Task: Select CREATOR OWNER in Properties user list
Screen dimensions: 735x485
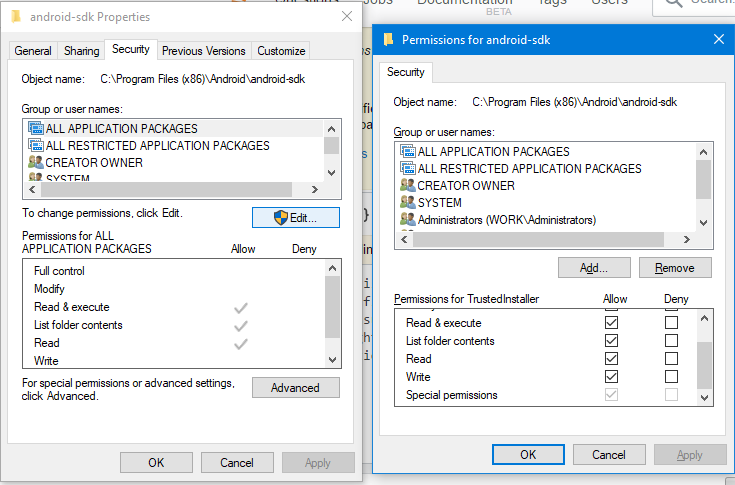Action: [x=94, y=163]
